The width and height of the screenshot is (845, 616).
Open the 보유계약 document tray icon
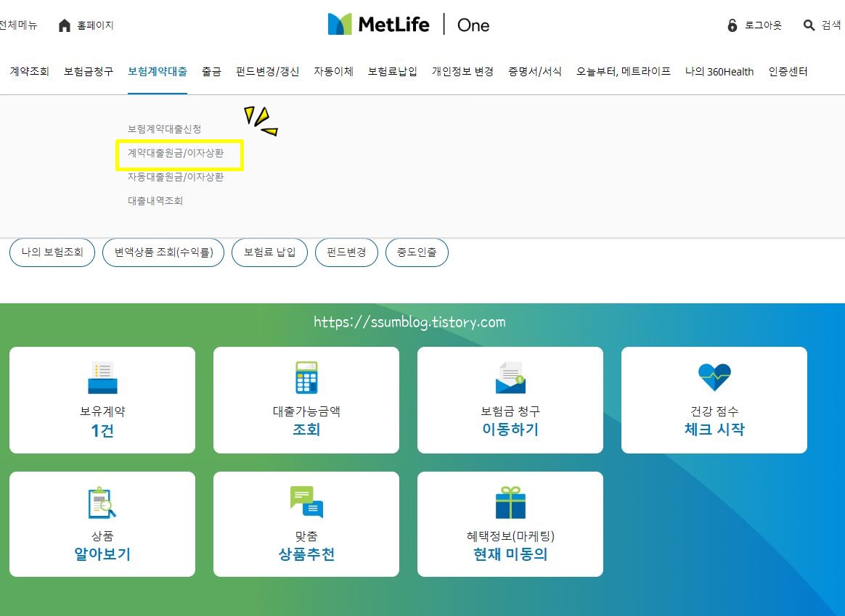click(102, 377)
